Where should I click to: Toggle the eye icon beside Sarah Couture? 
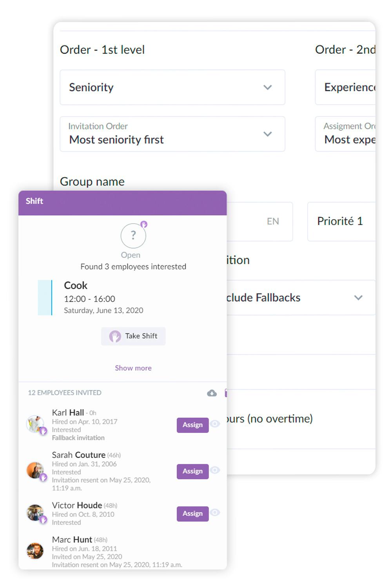[x=215, y=470]
